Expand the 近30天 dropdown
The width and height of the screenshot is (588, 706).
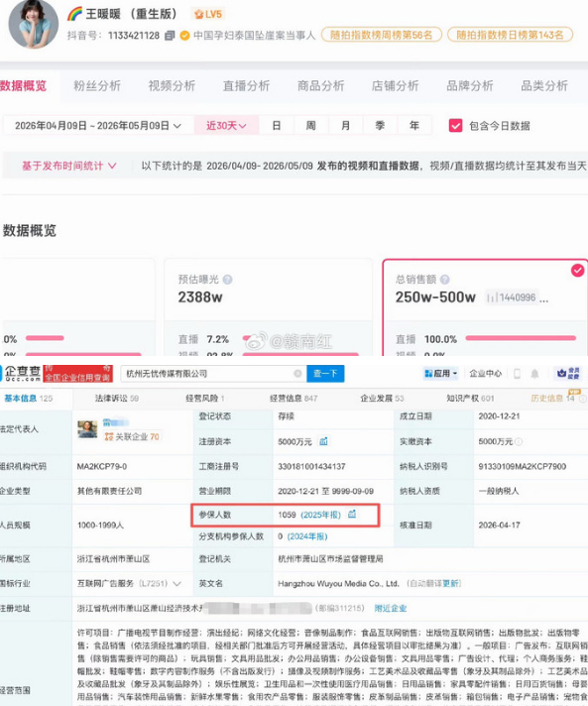(226, 126)
